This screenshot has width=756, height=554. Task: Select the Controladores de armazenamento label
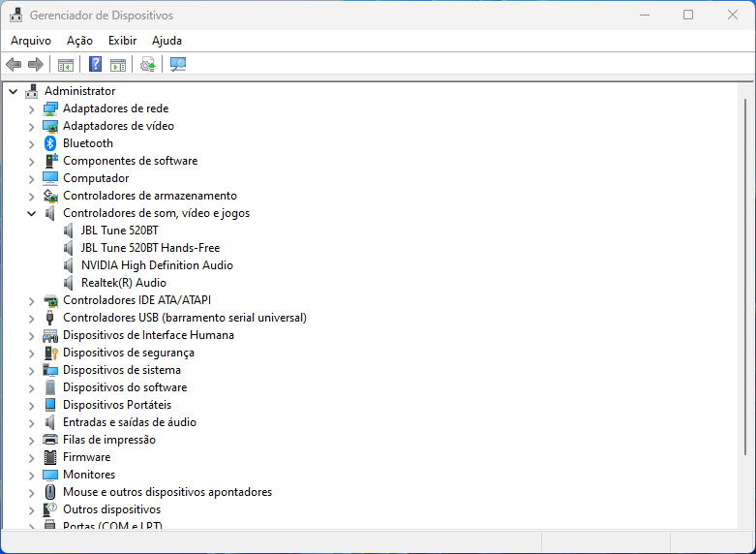click(x=150, y=196)
